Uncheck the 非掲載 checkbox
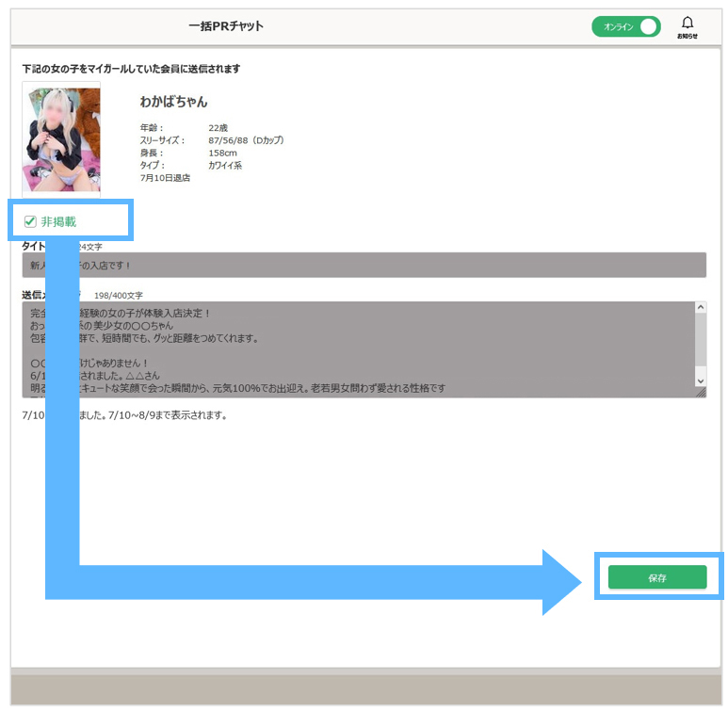728x712 pixels. [x=30, y=221]
